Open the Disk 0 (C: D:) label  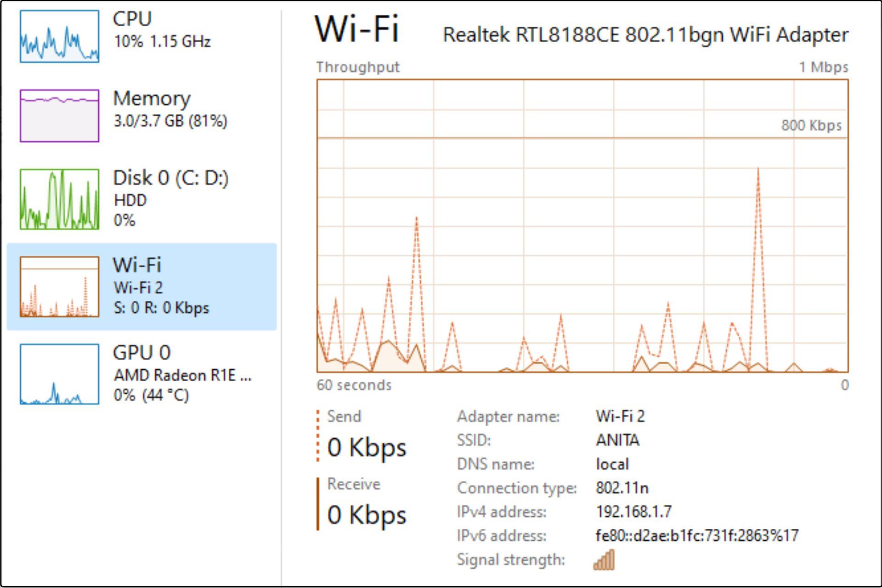point(170,178)
